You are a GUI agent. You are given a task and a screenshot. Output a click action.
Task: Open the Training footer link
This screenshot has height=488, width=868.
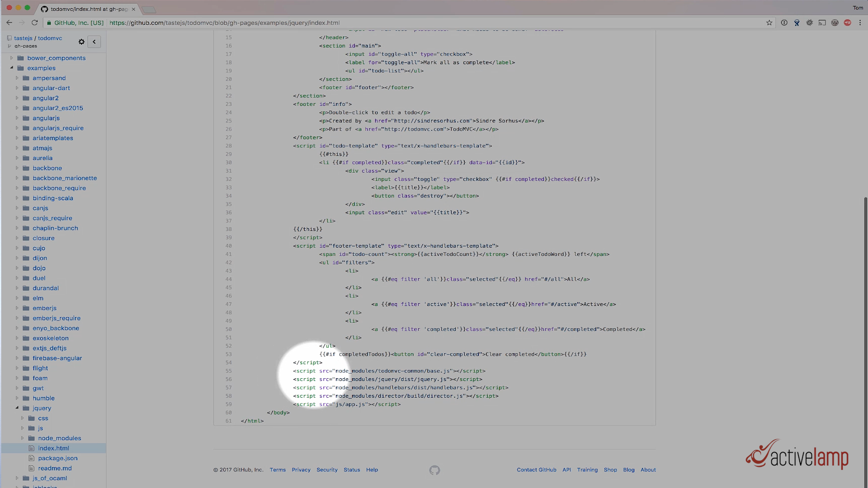587,470
